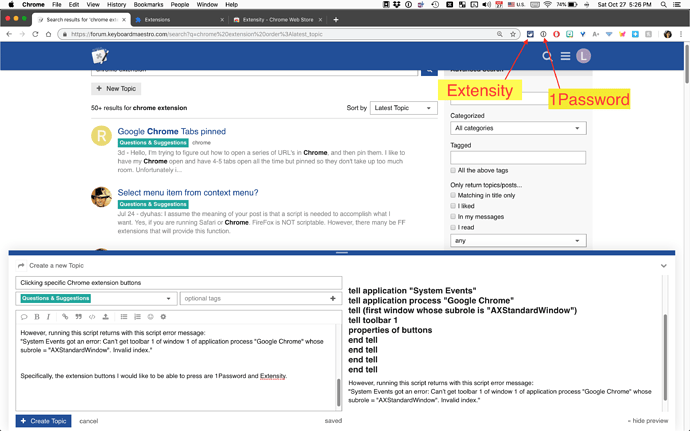Click the composer resize grip handle bar

(342, 253)
